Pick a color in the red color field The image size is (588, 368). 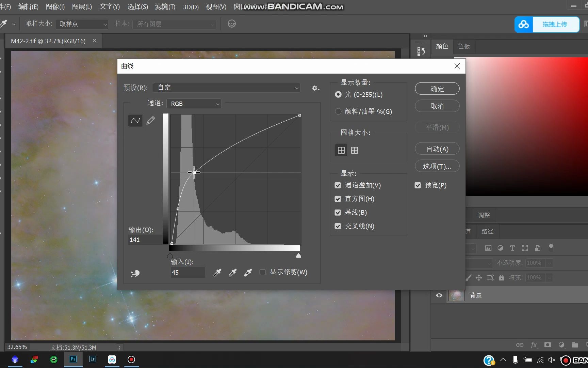[526, 126]
